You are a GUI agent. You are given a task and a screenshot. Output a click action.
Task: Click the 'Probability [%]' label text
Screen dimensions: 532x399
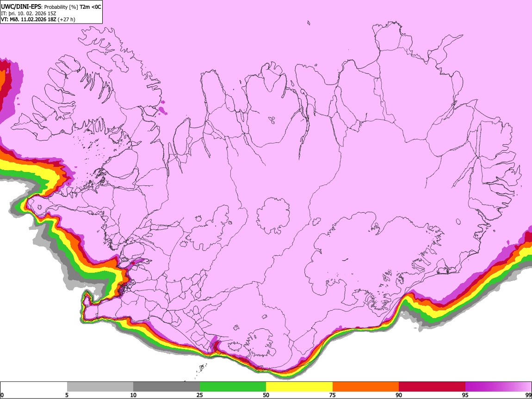pyautogui.click(x=61, y=7)
